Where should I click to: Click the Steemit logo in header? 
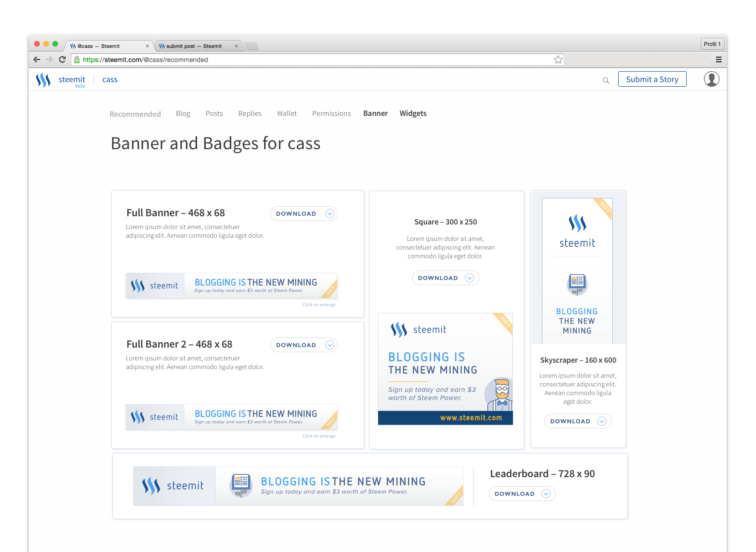pyautogui.click(x=43, y=80)
